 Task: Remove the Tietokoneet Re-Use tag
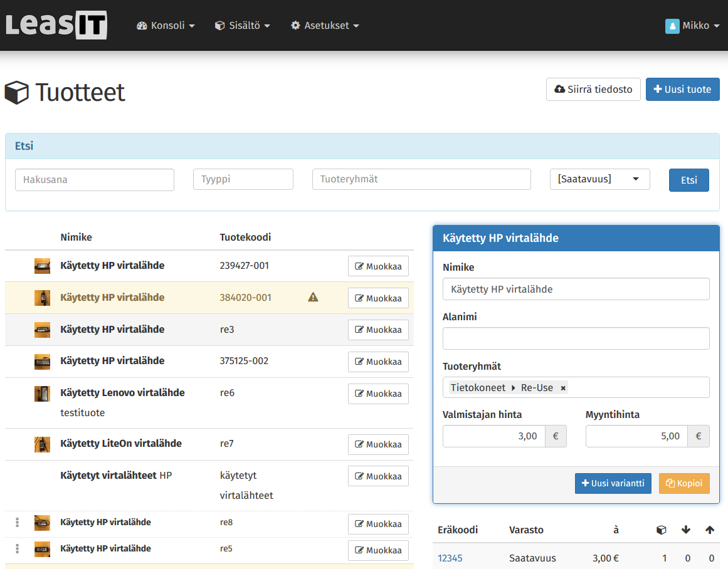[x=563, y=388]
